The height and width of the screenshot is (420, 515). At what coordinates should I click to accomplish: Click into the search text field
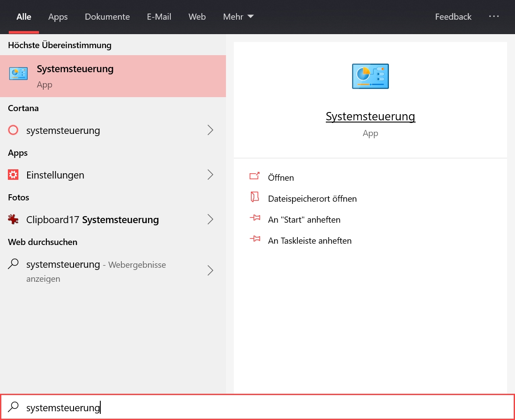coord(263,408)
